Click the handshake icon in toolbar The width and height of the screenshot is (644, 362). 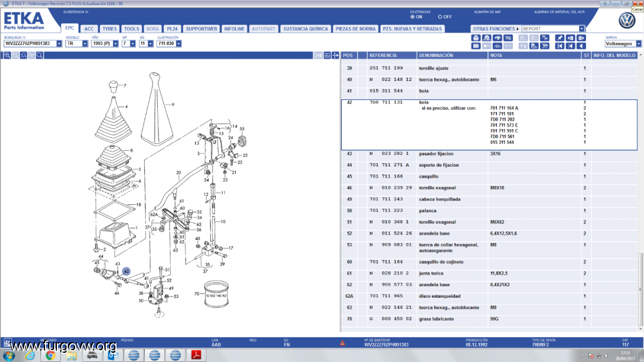(497, 38)
